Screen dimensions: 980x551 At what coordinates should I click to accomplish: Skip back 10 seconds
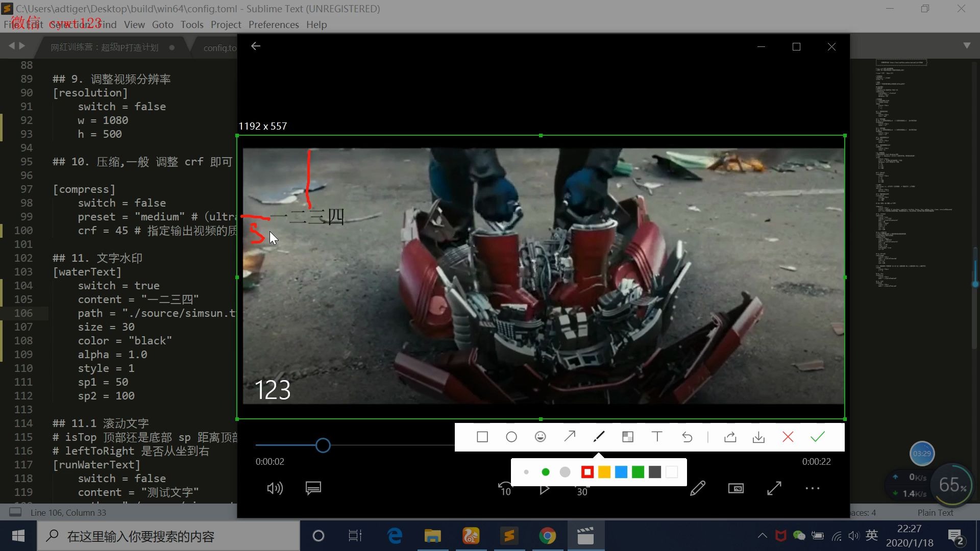[505, 489]
